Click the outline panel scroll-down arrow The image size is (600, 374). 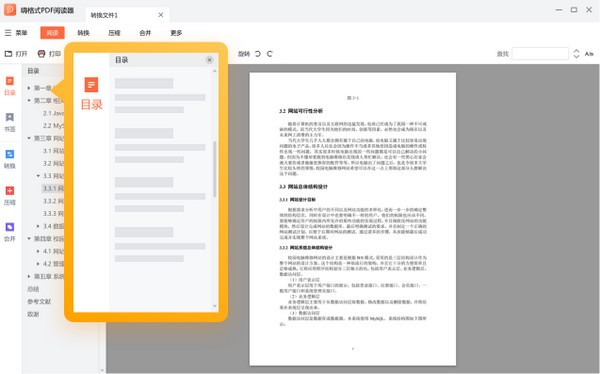tap(102, 370)
